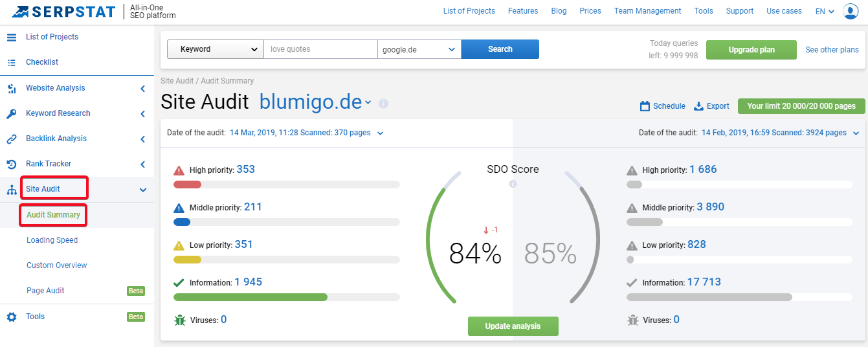Collapse the Site Audit section chevron
The image size is (868, 347).
(x=143, y=190)
